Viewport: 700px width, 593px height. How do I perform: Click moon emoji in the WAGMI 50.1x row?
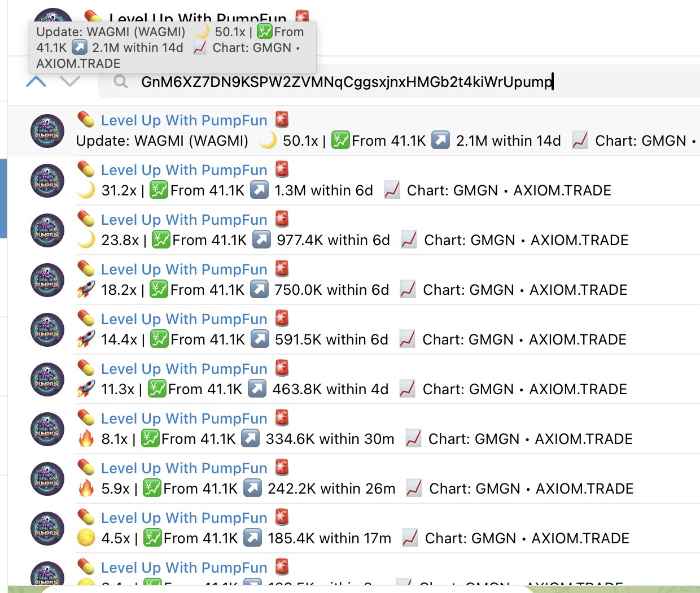point(268,141)
